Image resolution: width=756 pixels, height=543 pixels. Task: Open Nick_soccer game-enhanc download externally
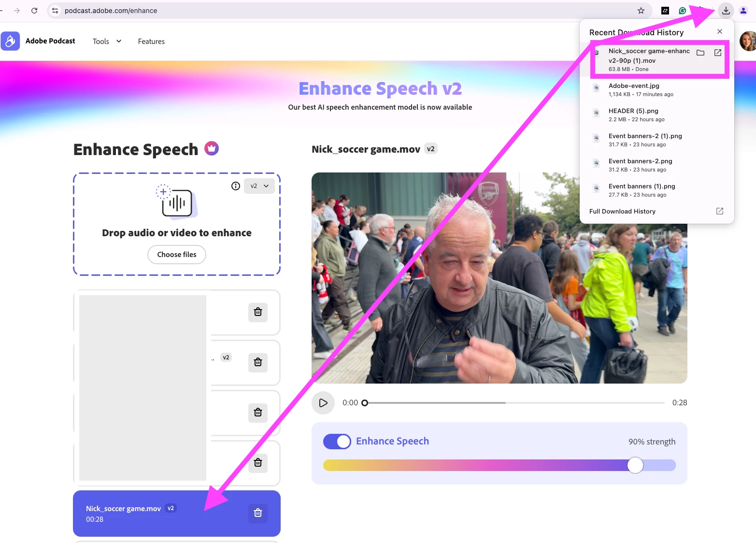point(718,53)
